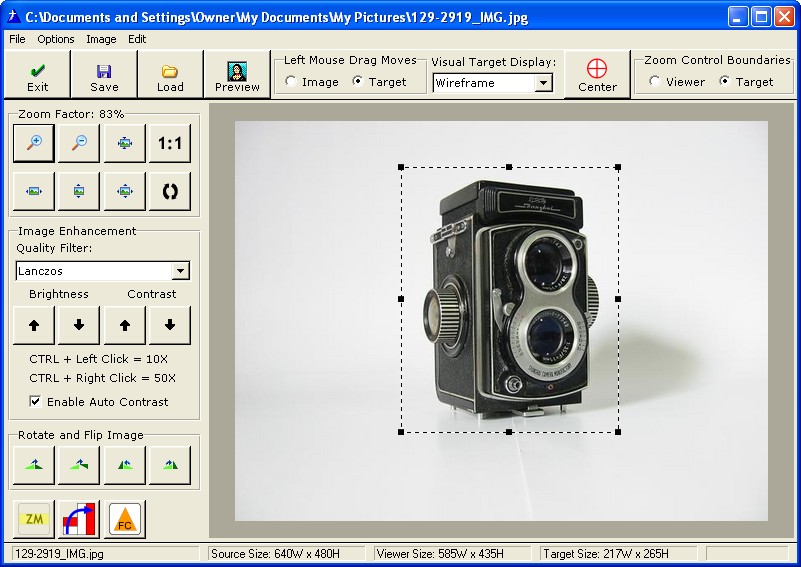Click the third Rotate and Flip Image button
The height and width of the screenshot is (567, 801).
tap(125, 465)
